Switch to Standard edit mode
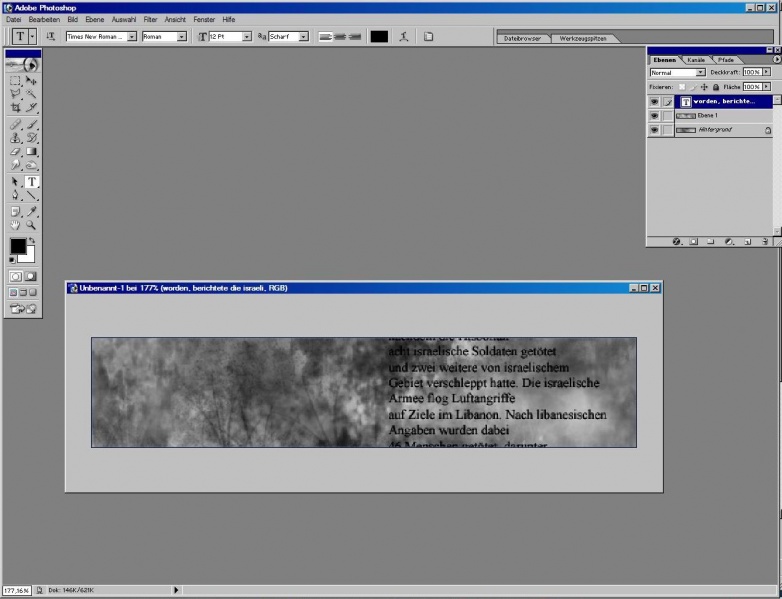Screen dimensions: 782x599 click(16, 276)
